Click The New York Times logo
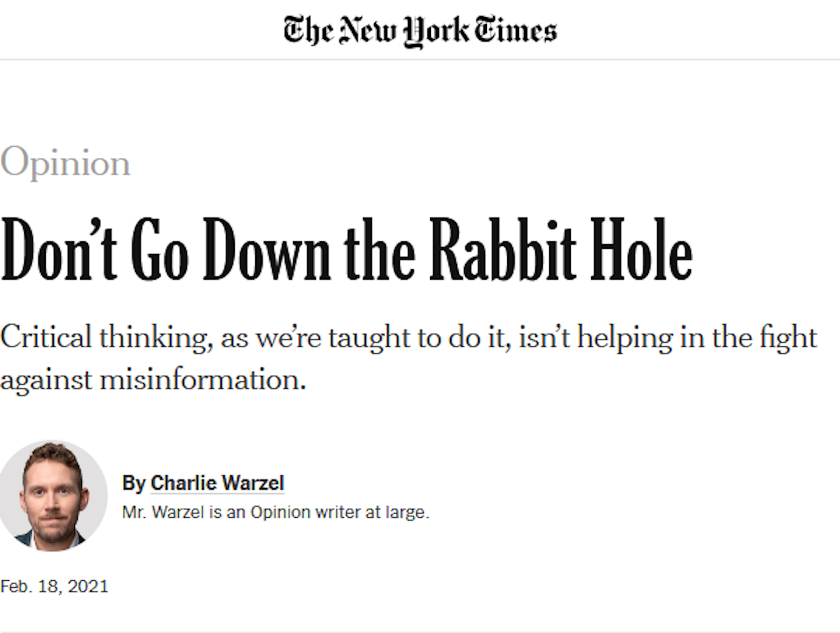This screenshot has width=840, height=633. [x=420, y=31]
